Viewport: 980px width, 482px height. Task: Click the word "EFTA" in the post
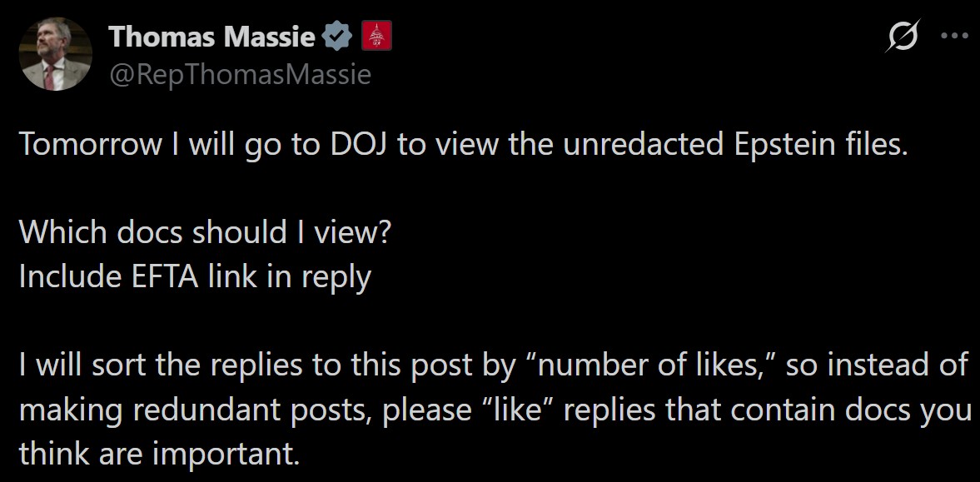[162, 277]
